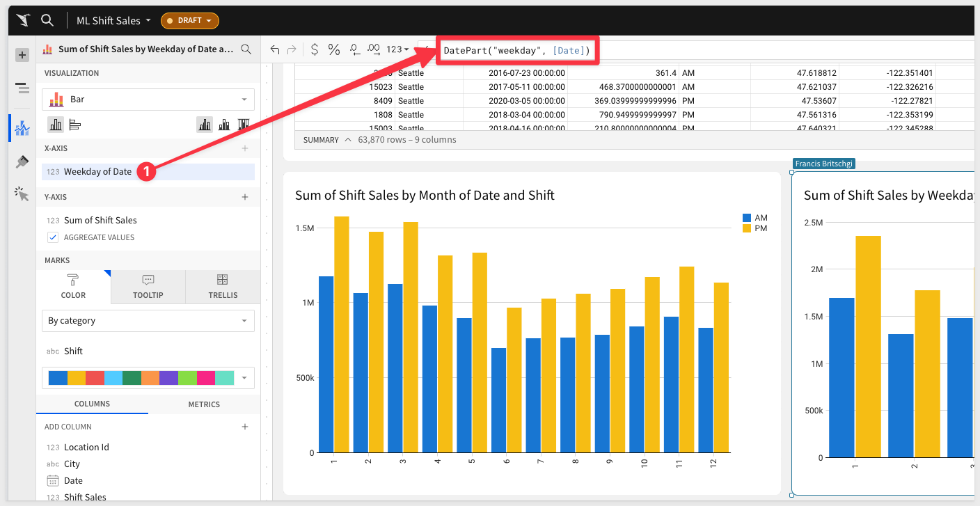This screenshot has width=980, height=506.
Task: Click the color palette swatch strip
Action: tap(141, 378)
